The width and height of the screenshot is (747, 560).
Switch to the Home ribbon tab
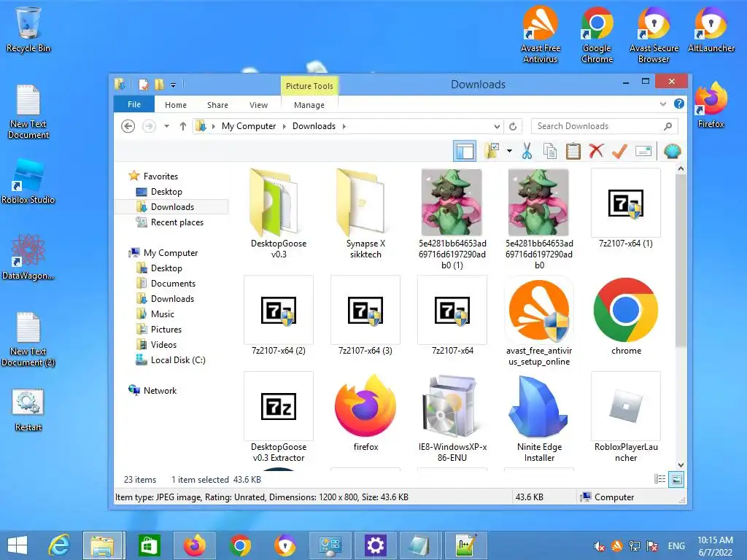[176, 105]
